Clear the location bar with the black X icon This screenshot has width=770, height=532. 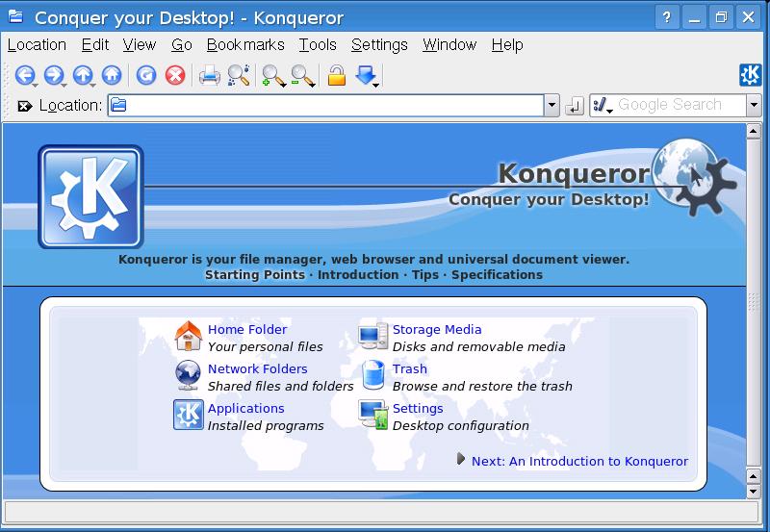point(24,106)
